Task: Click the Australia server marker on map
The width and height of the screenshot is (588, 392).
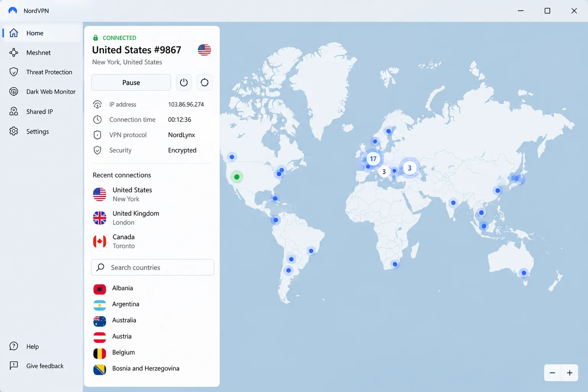Action: 524,273
